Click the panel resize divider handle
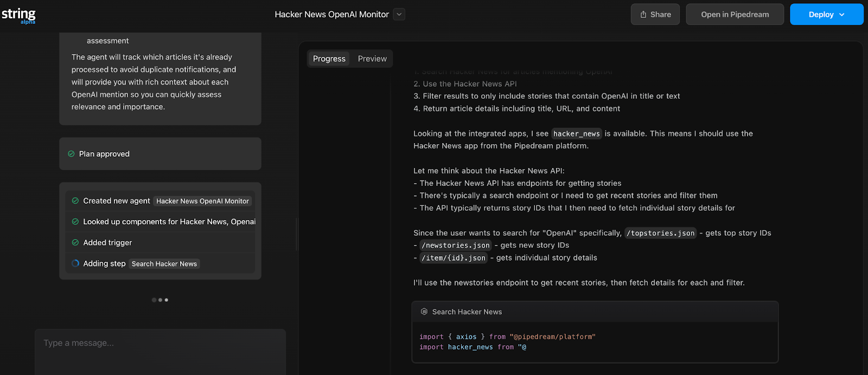The height and width of the screenshot is (375, 868). (x=296, y=234)
